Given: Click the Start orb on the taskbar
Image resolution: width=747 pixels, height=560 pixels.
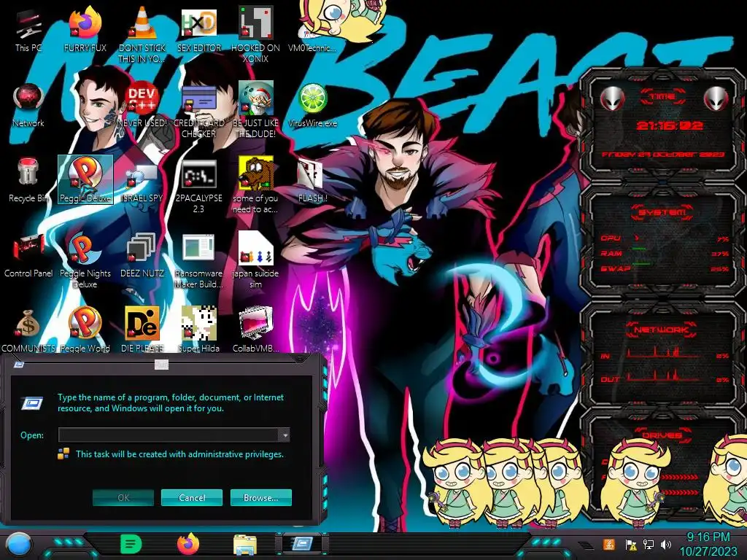Looking at the screenshot, I should click(x=18, y=544).
